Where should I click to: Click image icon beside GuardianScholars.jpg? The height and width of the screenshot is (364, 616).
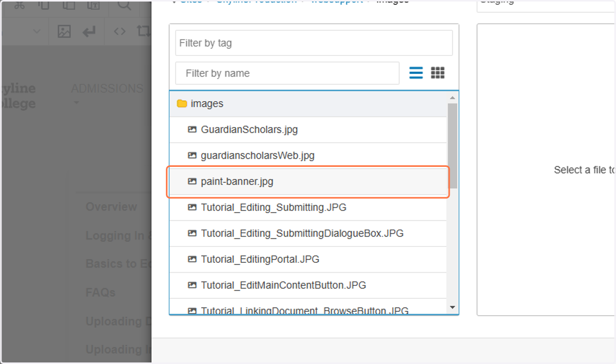(x=192, y=129)
